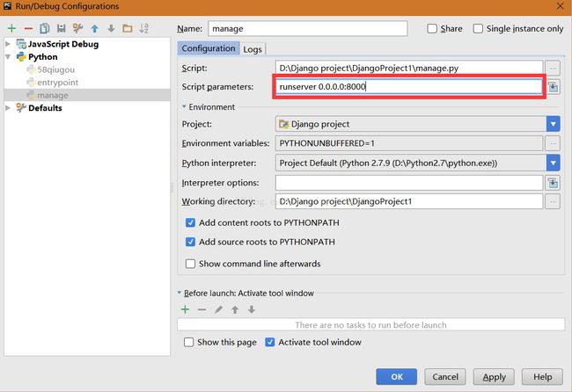Move the before-launch task up
The width and height of the screenshot is (572, 392).
(235, 309)
